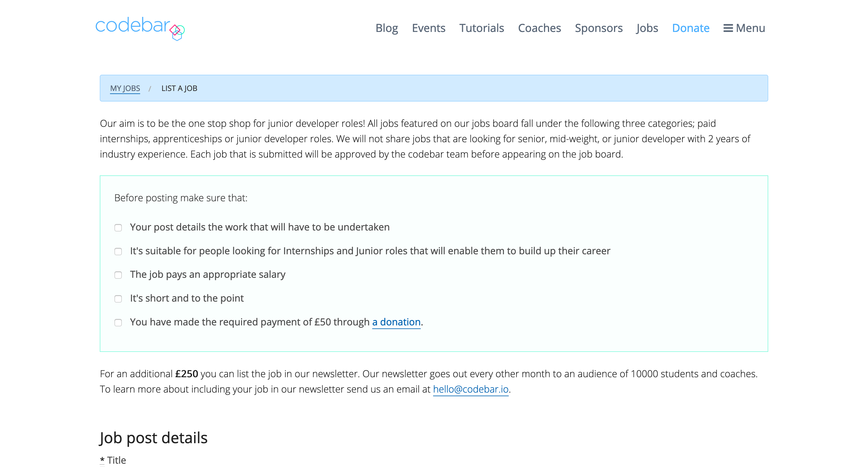Open the Coaches page
Viewport: 868px width, 467px height.
539,28
